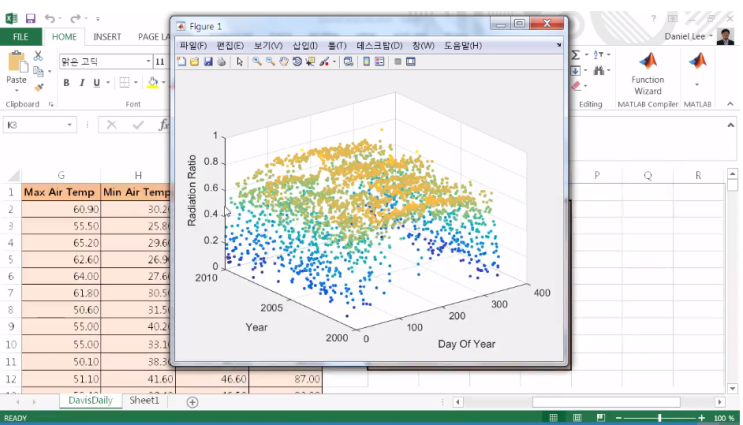Switch to the Sheet1 worksheet tab
Screen dimensions: 743x425
coord(145,400)
